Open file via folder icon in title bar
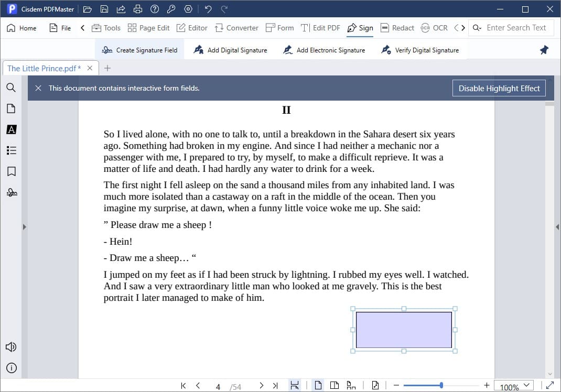 88,9
